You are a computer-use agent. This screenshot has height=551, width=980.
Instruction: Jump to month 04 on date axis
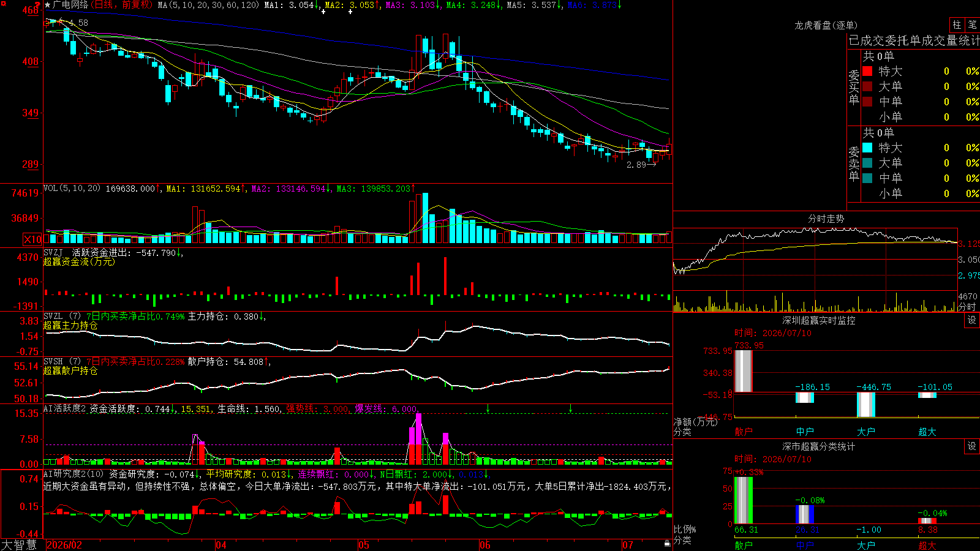[221, 545]
